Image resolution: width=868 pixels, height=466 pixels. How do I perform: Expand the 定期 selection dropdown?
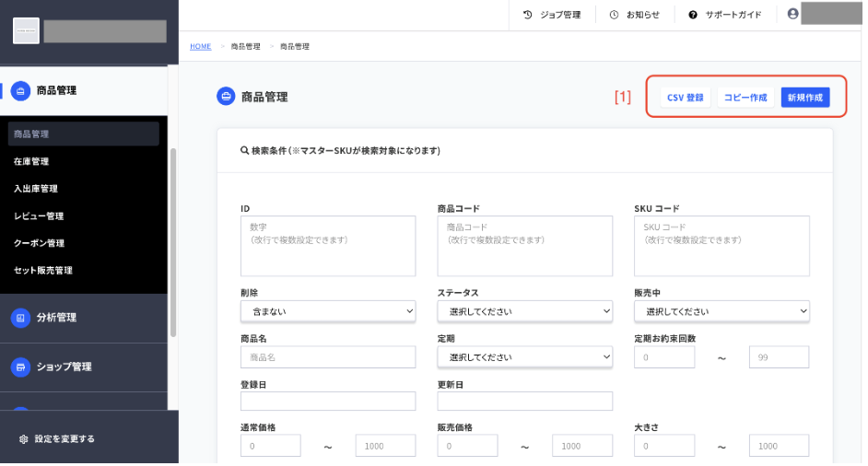coord(525,357)
